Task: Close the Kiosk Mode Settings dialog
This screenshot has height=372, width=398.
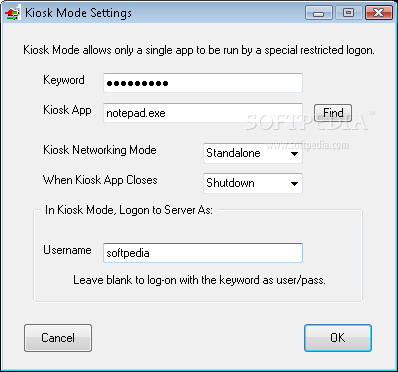Action: (x=378, y=13)
